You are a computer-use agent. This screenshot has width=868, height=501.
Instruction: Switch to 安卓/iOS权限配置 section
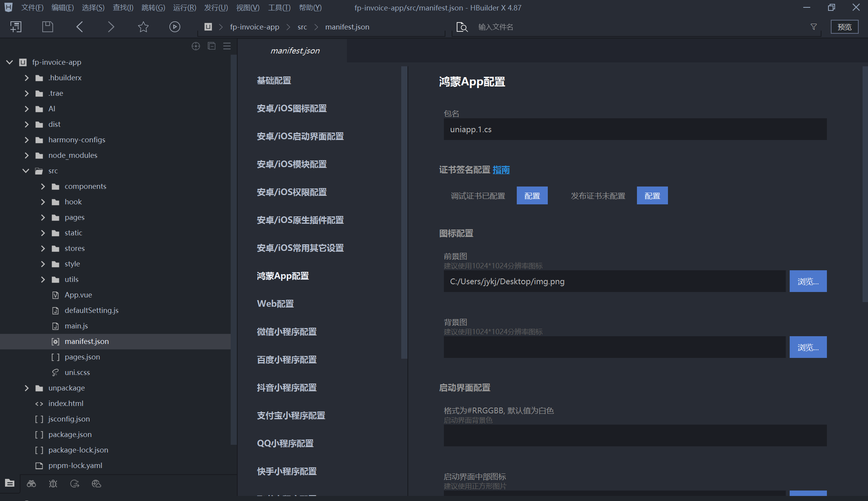coord(292,192)
